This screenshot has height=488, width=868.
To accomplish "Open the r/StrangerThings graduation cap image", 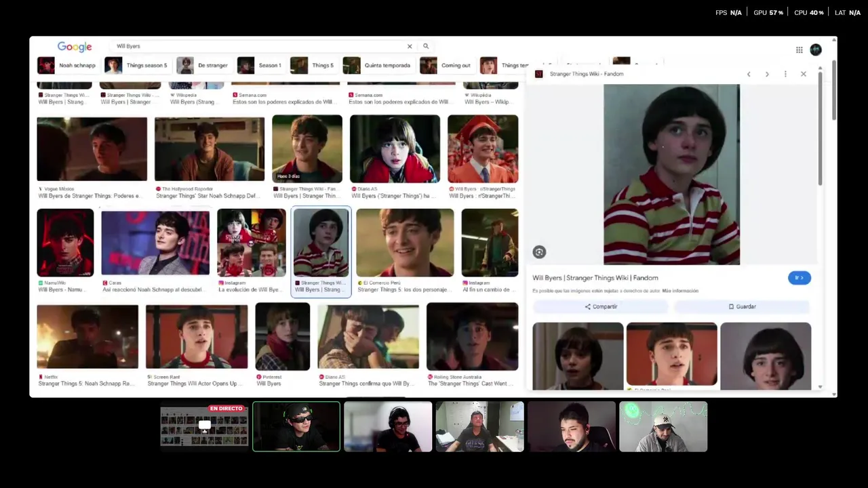I will click(483, 148).
